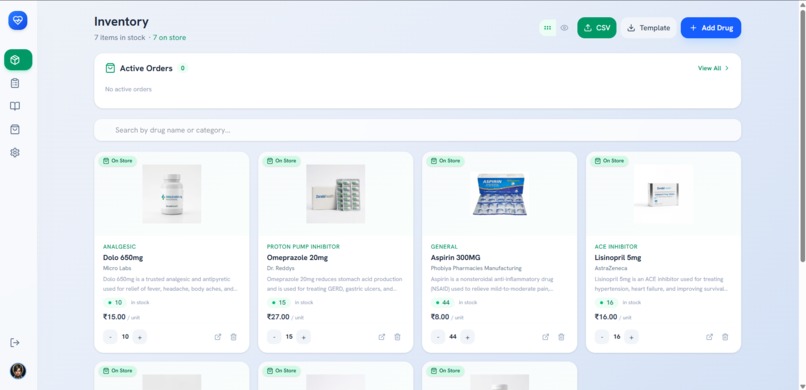806x390 pixels.
Task: Click the ANALGESIC category label
Action: tap(119, 247)
